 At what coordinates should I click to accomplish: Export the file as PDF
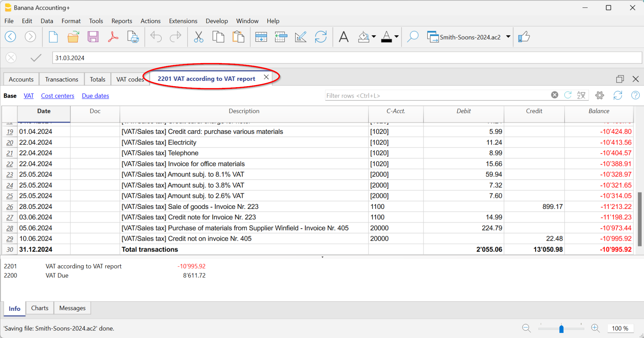113,37
